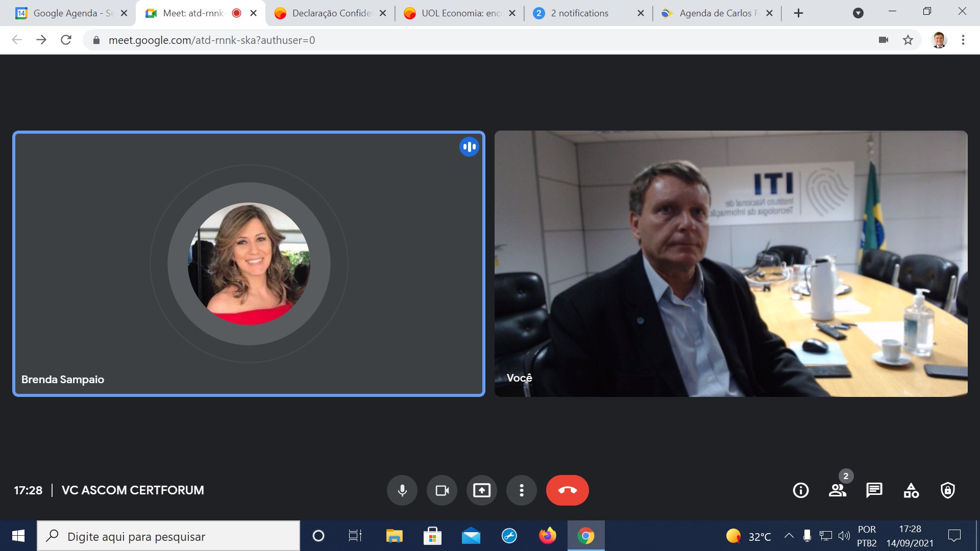The width and height of the screenshot is (980, 551).
Task: Mute the microphone
Action: pos(402,490)
